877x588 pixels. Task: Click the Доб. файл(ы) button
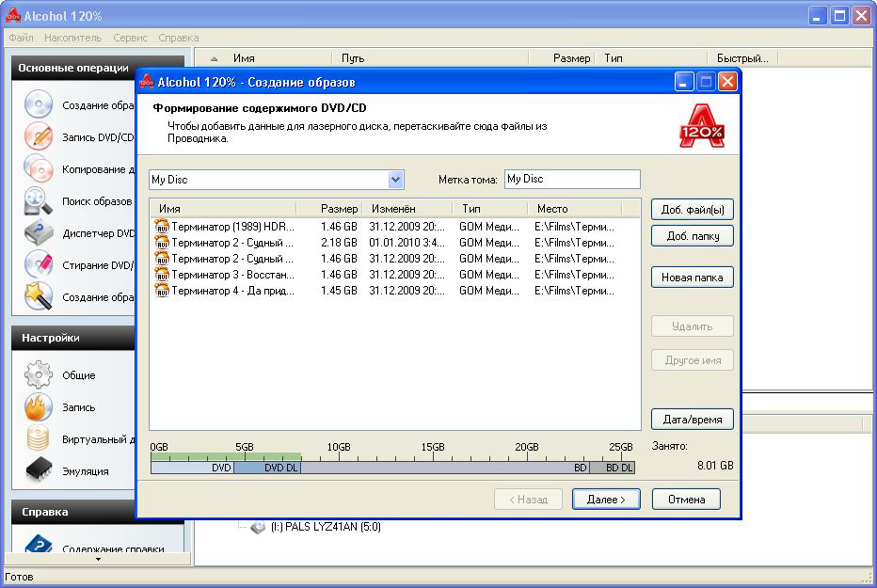[692, 210]
